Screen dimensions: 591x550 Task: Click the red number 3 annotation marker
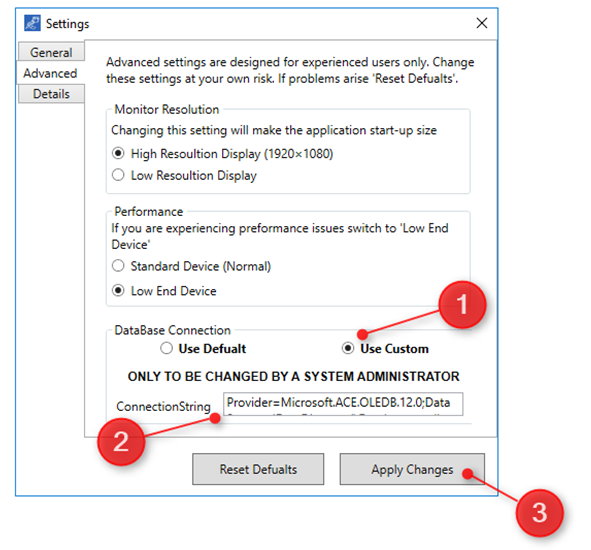click(x=540, y=513)
